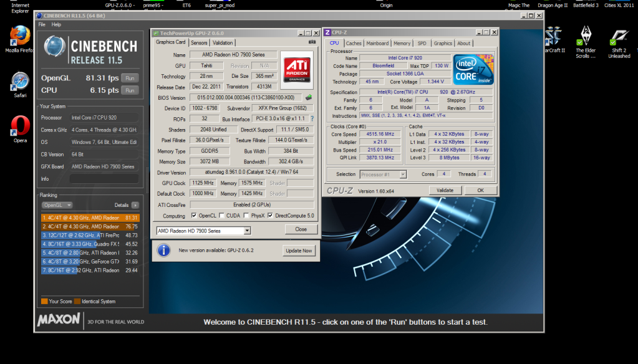Open the OpenGL ranking dropdown
This screenshot has height=364, width=638.
(57, 205)
